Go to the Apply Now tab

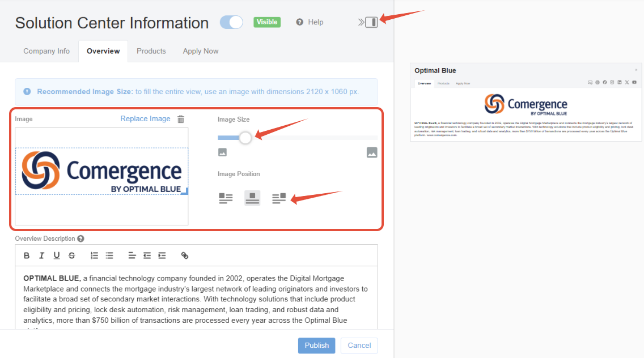pyautogui.click(x=201, y=52)
